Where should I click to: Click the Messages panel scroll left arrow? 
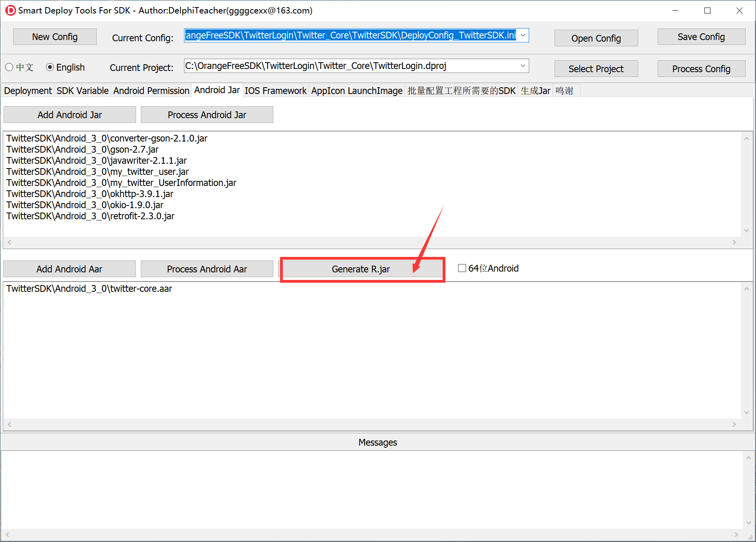tap(8, 534)
